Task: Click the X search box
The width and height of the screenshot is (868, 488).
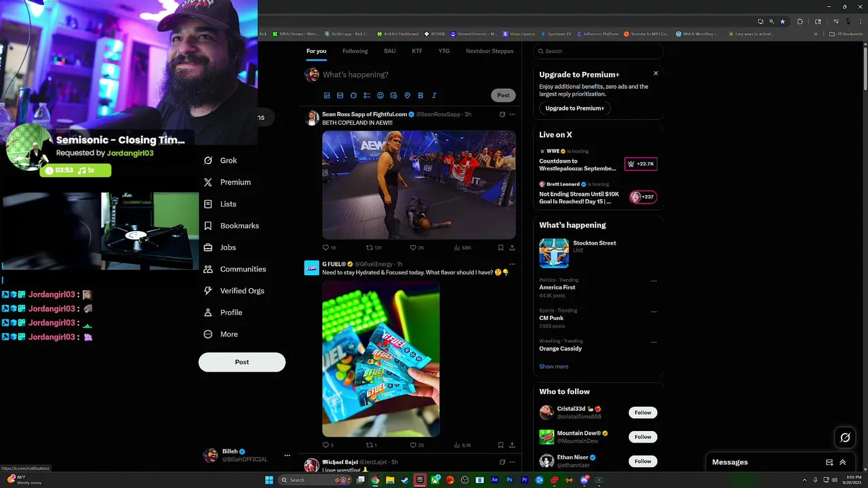Action: (x=597, y=51)
